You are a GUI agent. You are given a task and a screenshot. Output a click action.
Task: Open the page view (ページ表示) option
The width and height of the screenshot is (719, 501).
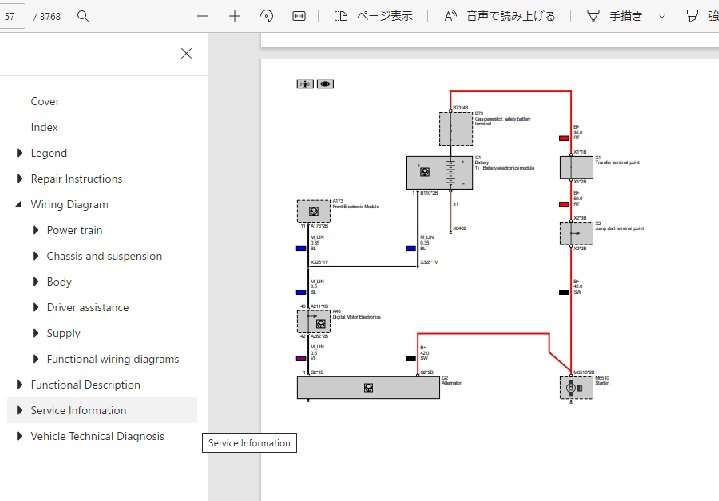coord(374,17)
